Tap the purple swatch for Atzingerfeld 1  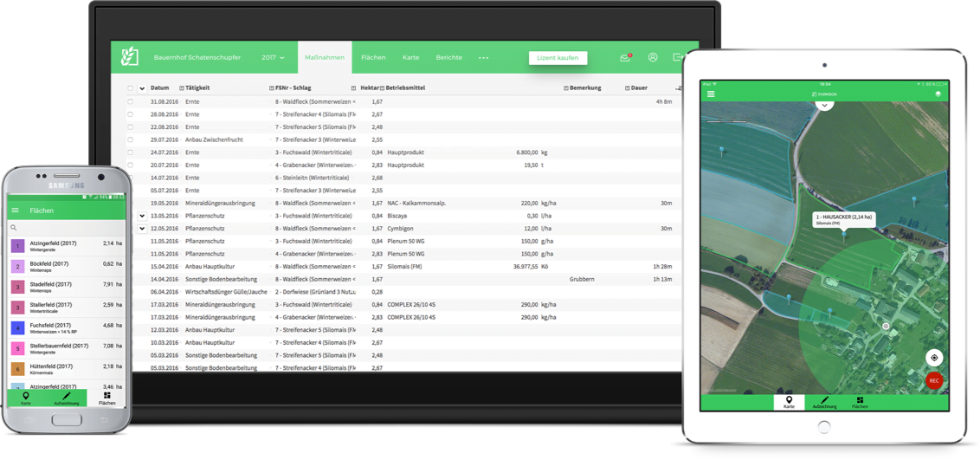17,246
